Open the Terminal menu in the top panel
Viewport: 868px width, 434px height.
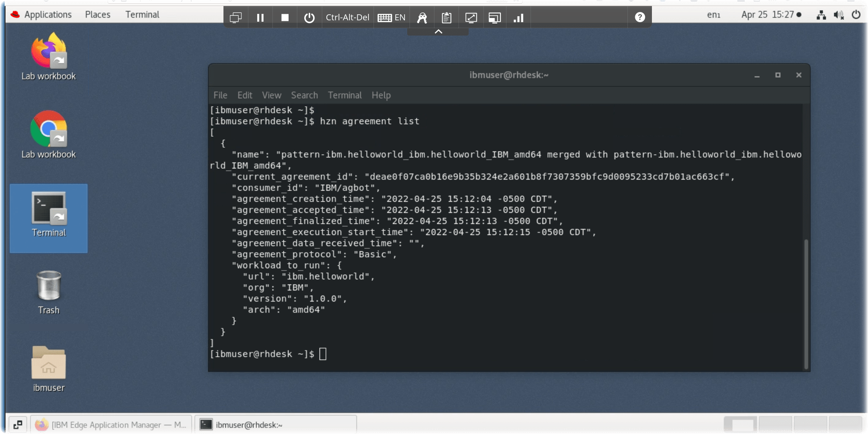click(x=142, y=14)
